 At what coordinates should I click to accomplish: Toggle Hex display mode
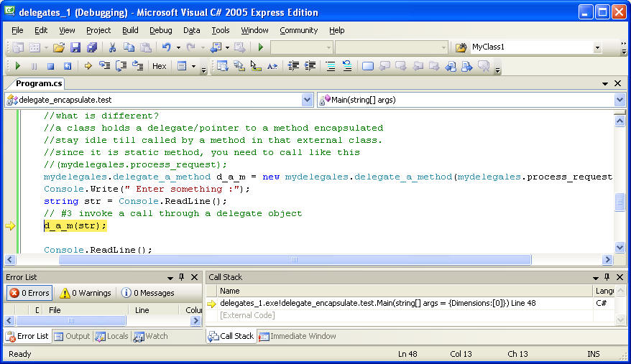[x=159, y=66]
